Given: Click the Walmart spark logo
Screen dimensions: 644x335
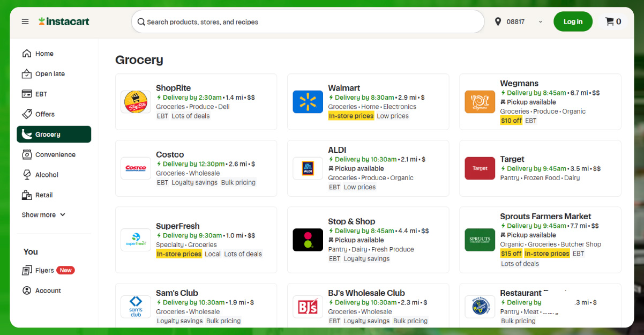Looking at the screenshot, I should (x=308, y=102).
